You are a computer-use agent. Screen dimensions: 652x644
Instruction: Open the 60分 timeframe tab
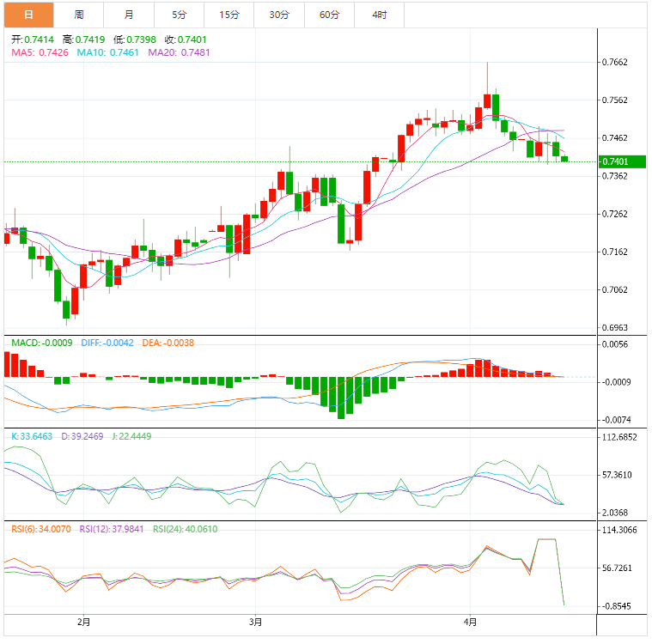[x=329, y=15]
